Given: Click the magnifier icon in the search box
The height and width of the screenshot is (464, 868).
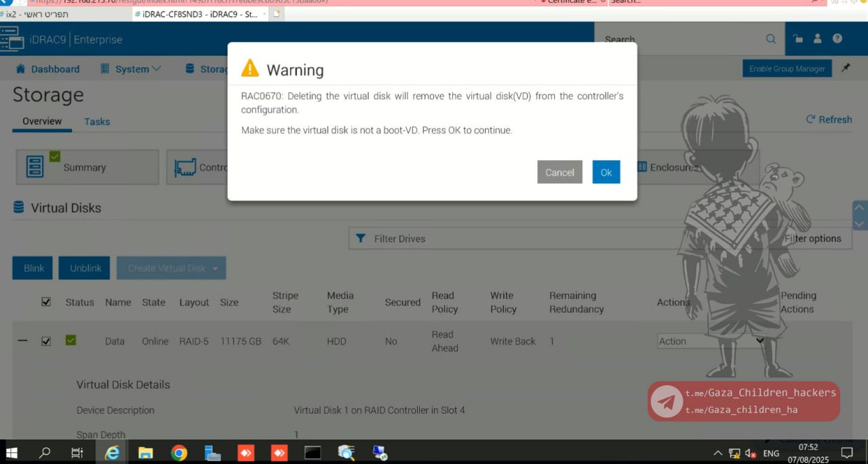Looking at the screenshot, I should [x=771, y=39].
